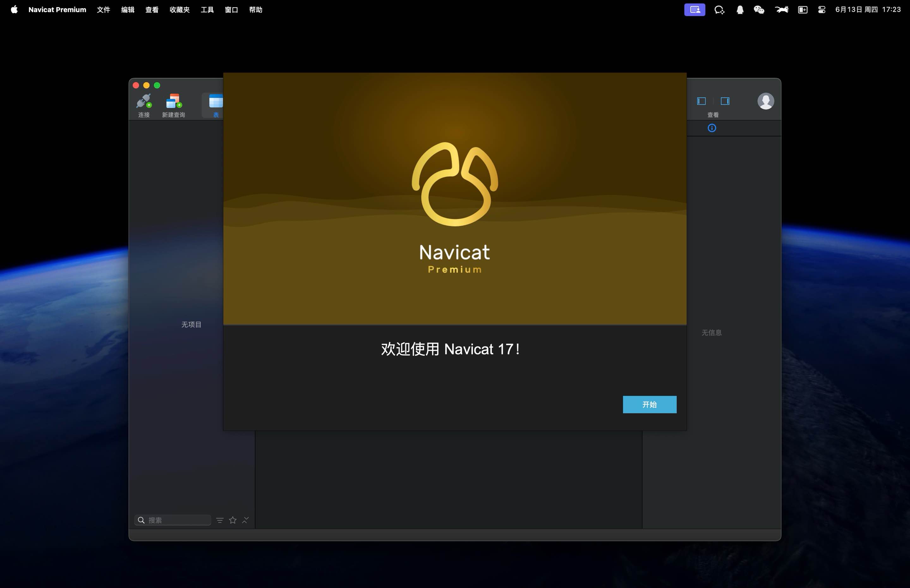Screen dimensions: 910x588
Task: Click the 开始 button in welcome dialog
Action: (x=649, y=404)
